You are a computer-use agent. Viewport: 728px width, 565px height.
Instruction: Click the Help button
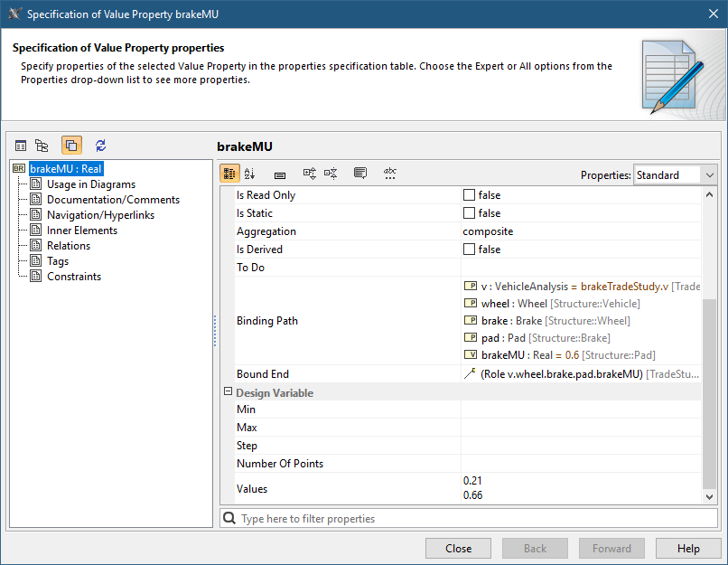coord(688,548)
